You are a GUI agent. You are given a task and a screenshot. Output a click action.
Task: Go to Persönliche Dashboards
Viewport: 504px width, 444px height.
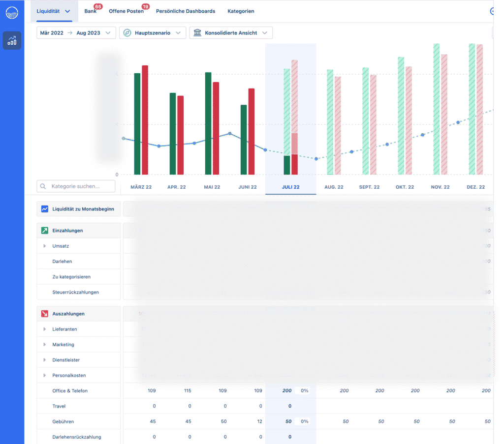pos(186,11)
